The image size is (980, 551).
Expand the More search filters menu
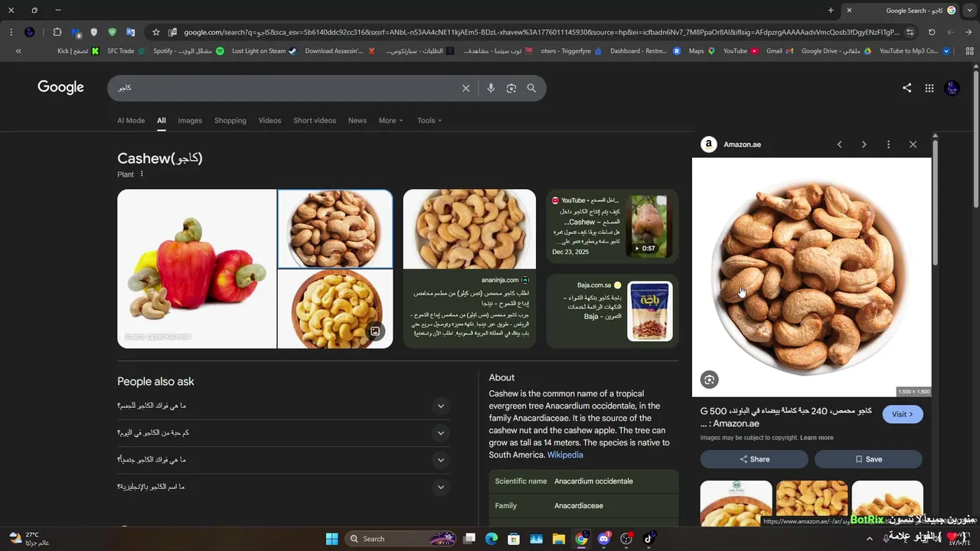[x=390, y=120]
